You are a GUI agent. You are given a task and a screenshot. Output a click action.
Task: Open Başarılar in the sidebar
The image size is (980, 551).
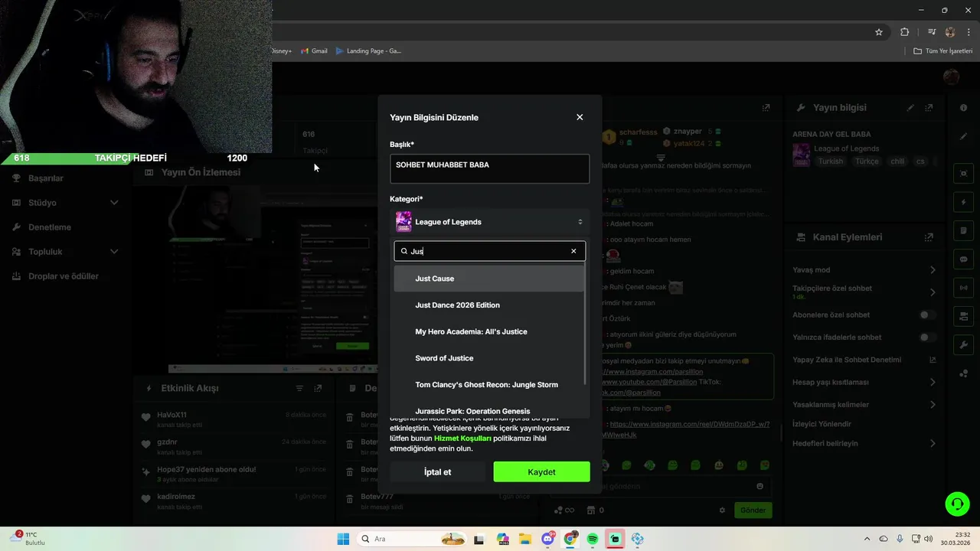pos(46,178)
